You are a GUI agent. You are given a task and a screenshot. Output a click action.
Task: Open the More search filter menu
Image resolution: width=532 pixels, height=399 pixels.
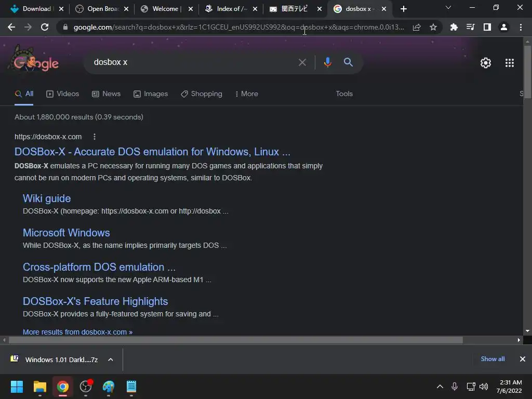tap(247, 94)
